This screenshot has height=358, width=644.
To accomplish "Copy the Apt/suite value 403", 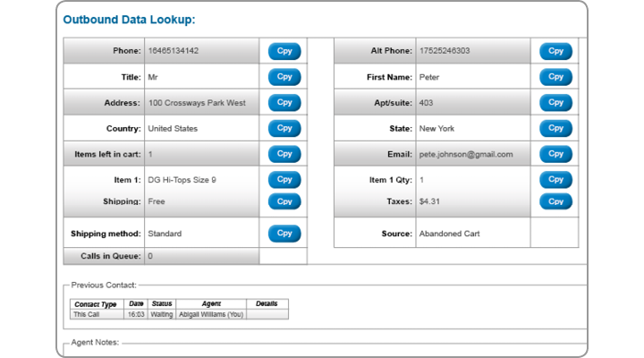I will pyautogui.click(x=555, y=103).
